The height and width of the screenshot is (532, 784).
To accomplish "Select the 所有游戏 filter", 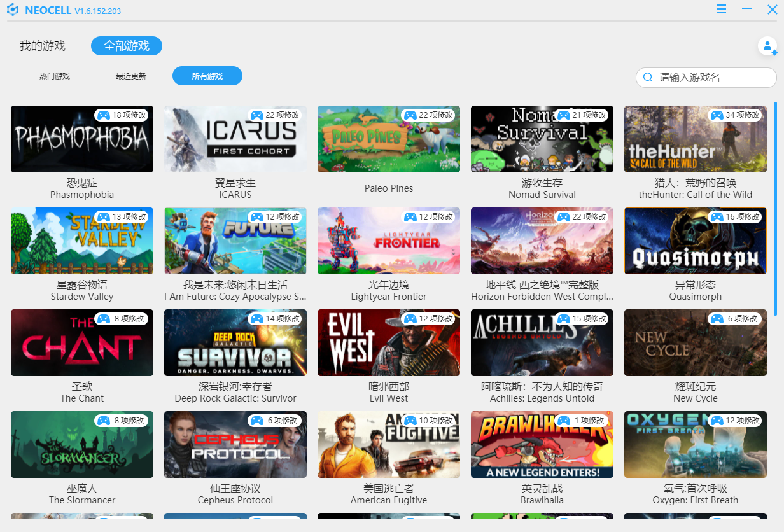I will [x=207, y=76].
